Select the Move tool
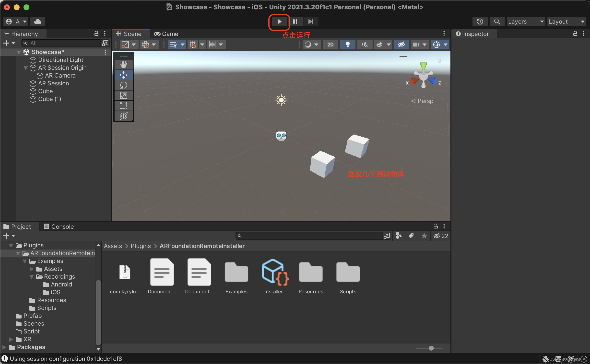Image resolution: width=590 pixels, height=364 pixels. 124,75
